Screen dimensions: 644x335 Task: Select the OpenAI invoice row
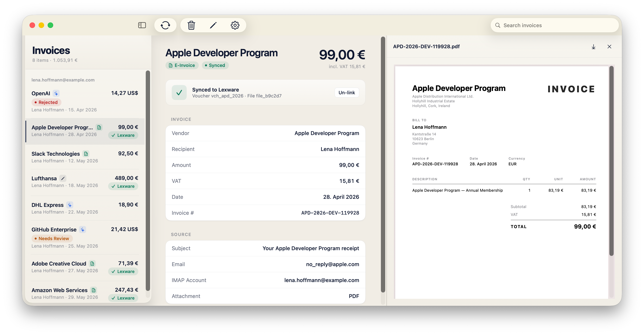tap(85, 101)
